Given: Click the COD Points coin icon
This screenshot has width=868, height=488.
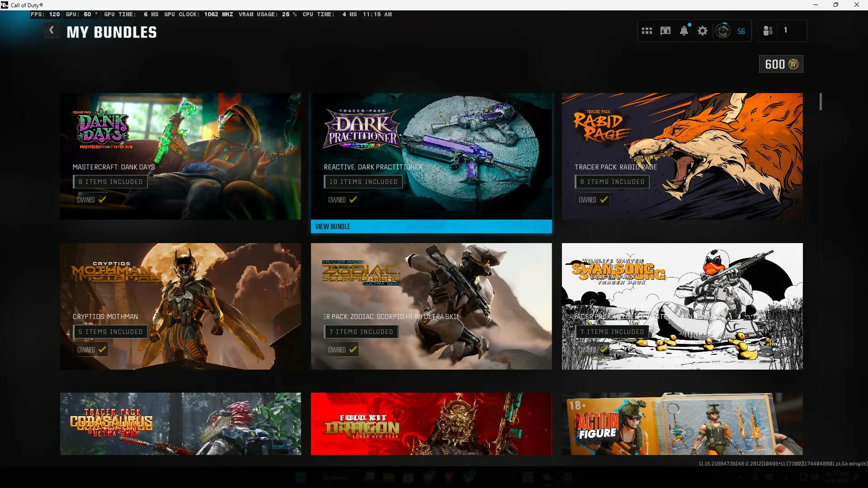Looking at the screenshot, I should pos(793,64).
